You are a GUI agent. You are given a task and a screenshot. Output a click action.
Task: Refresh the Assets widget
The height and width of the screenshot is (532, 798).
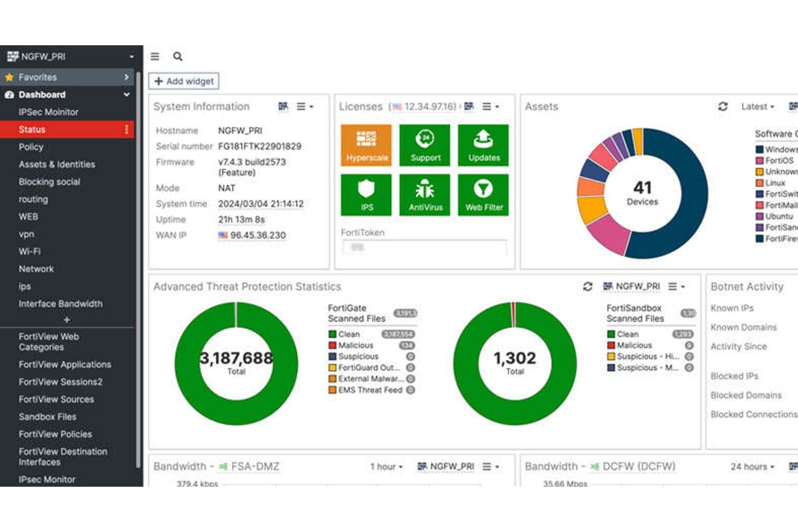(x=723, y=107)
